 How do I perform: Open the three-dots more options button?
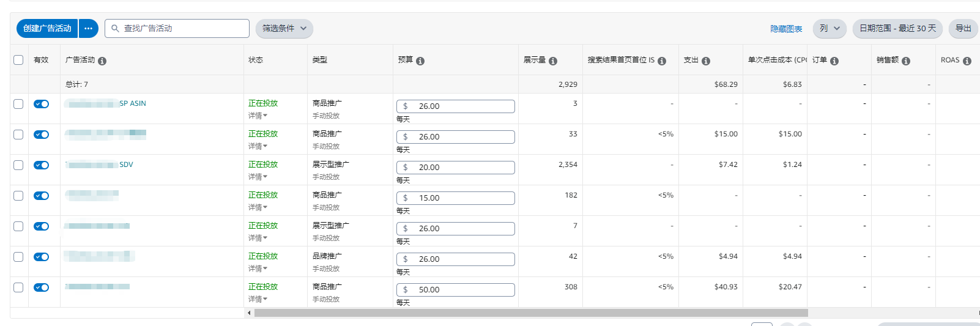[89, 29]
